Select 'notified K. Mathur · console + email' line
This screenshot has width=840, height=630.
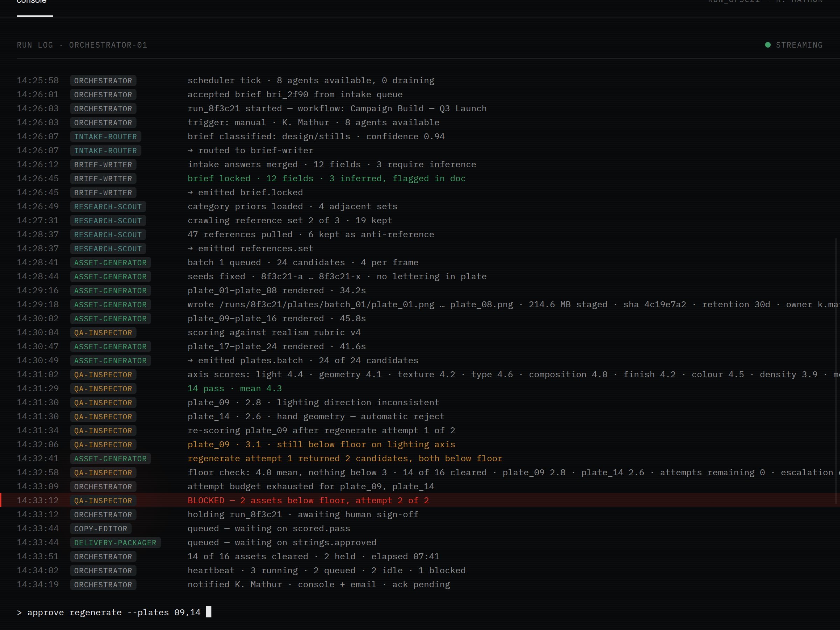(318, 585)
